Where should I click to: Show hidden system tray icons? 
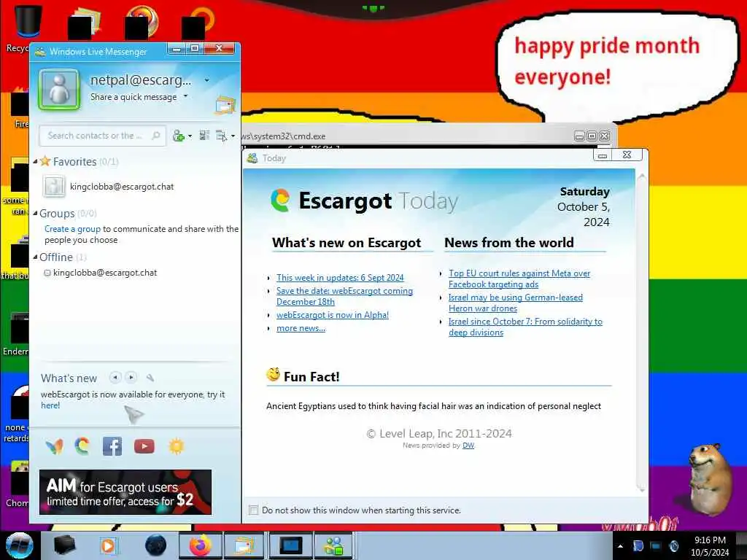pos(620,546)
